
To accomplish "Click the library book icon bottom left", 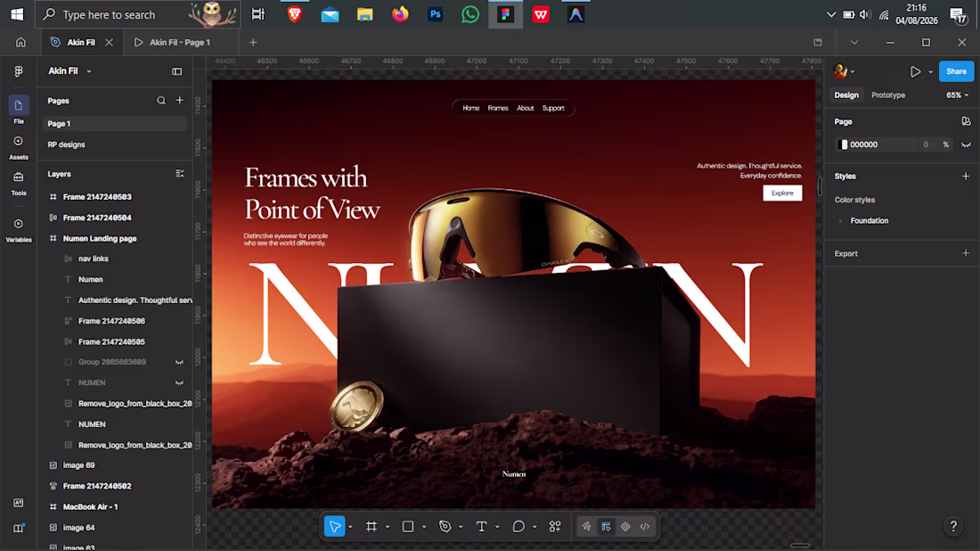I will pyautogui.click(x=19, y=529).
